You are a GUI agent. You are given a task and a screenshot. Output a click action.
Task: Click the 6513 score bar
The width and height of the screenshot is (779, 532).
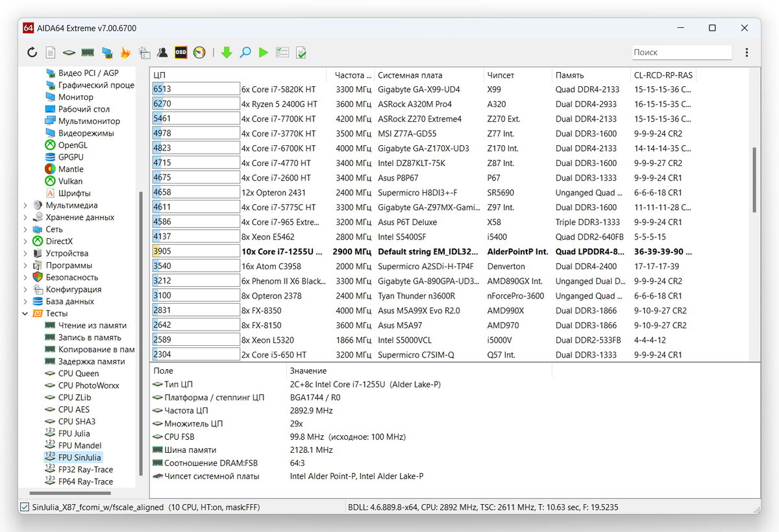coord(196,90)
